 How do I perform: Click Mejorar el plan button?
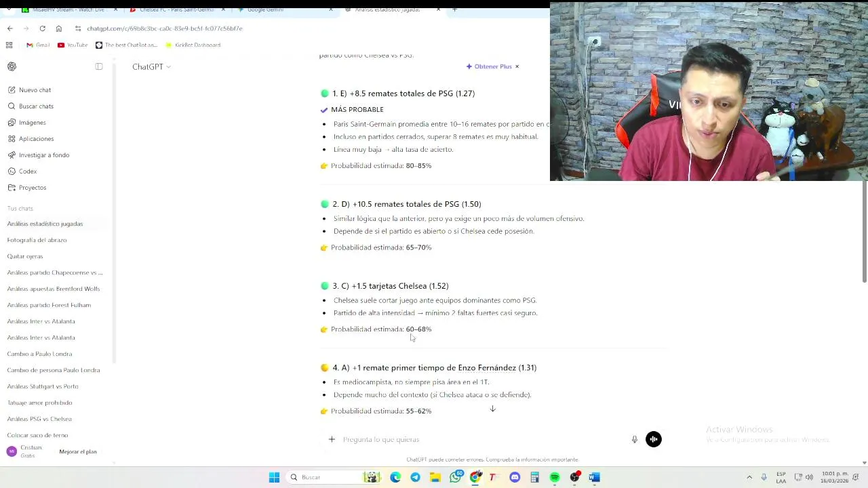pos(78,451)
